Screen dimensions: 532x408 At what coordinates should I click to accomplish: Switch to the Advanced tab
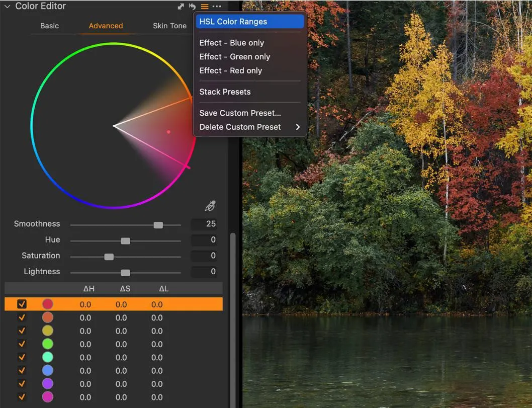106,26
